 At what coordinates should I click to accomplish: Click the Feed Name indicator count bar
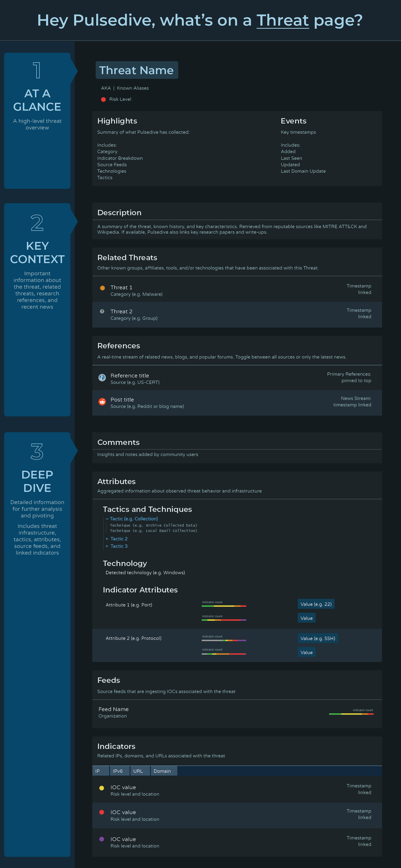[x=351, y=714]
